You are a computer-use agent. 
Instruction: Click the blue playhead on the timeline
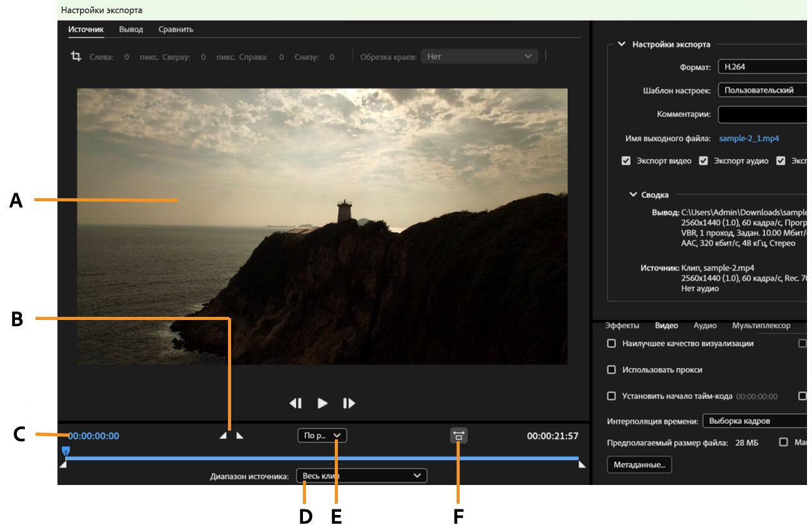pos(66,450)
